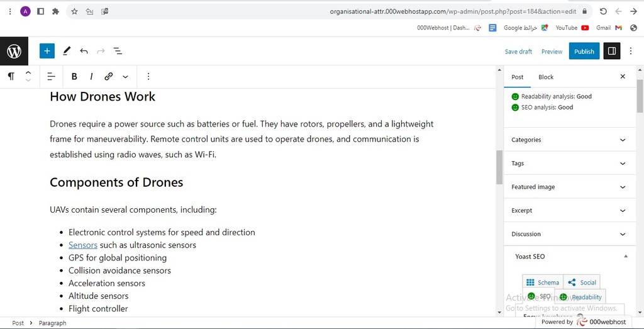Open the More rich text controls dropdown
This screenshot has width=644, height=329.
[x=125, y=76]
